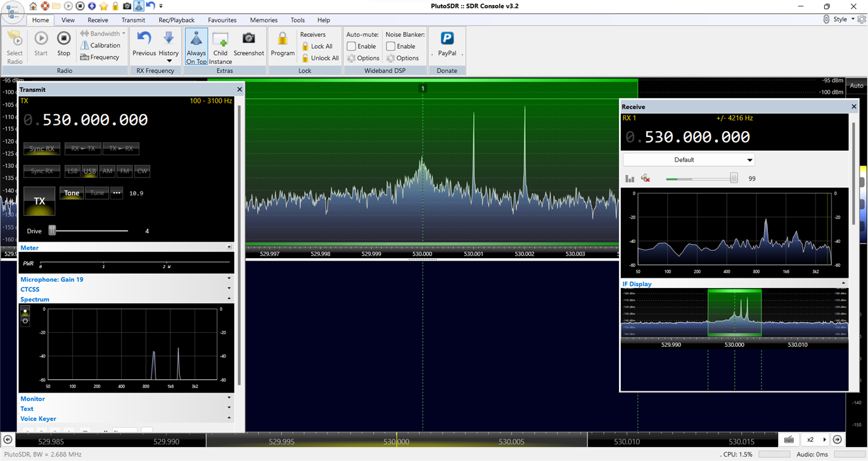
Task: Open the Calibration tool
Action: [100, 46]
